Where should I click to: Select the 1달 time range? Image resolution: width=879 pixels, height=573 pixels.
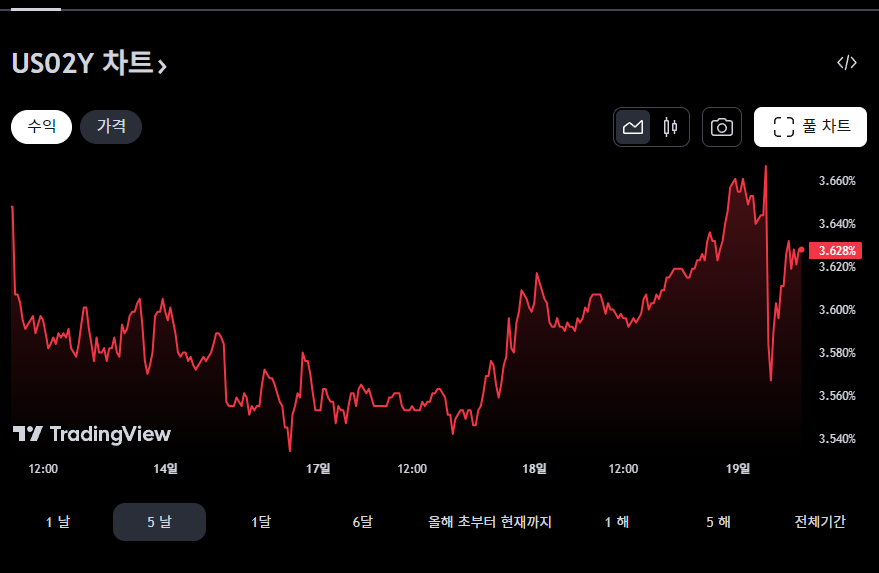[x=260, y=522]
